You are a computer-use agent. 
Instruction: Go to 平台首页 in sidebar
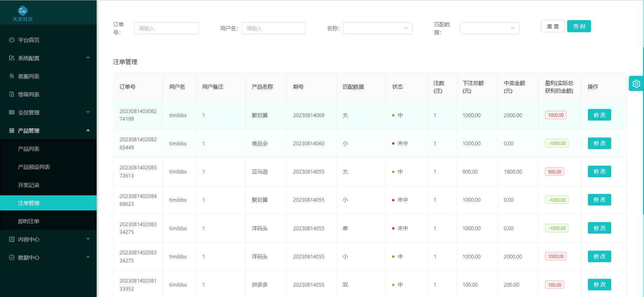point(48,40)
